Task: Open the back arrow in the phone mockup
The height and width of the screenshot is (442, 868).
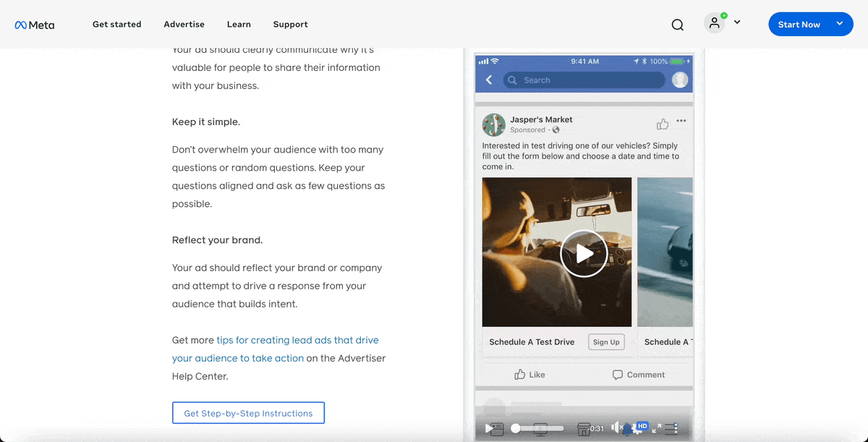Action: click(x=488, y=80)
